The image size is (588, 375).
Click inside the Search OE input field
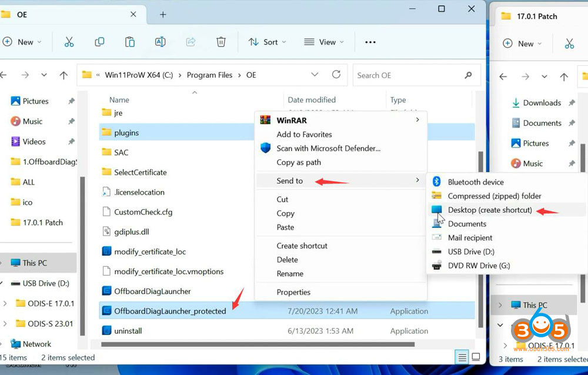click(x=406, y=75)
